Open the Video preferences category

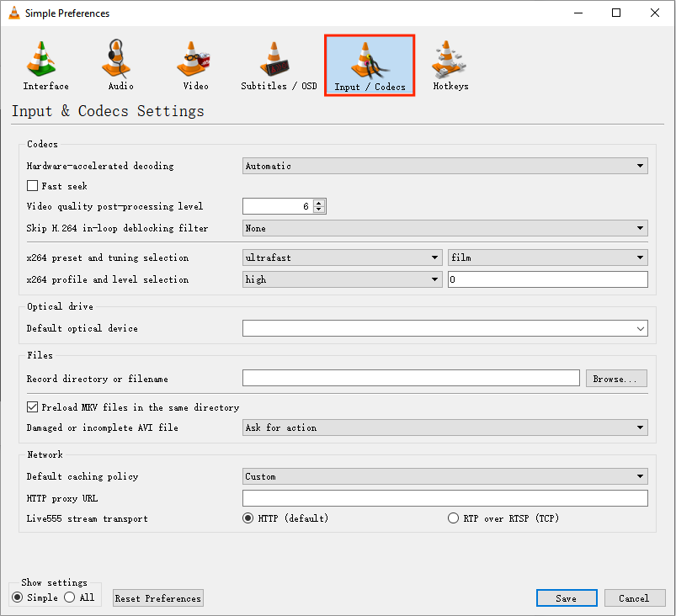194,65
